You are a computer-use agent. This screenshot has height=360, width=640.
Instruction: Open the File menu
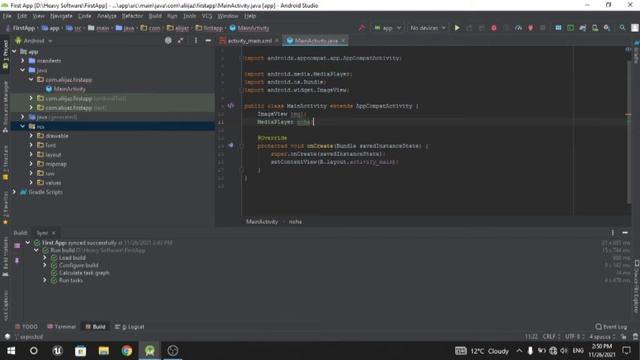7,16
